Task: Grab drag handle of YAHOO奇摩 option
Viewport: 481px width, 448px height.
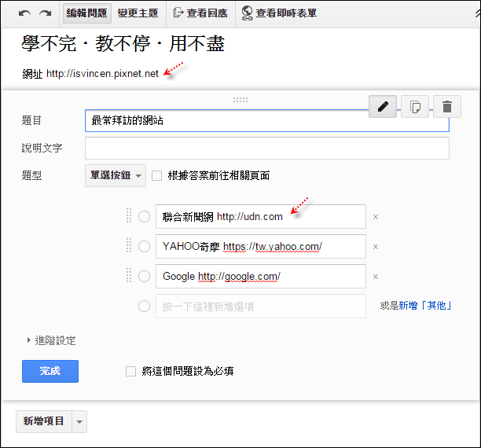Action: tap(129, 245)
